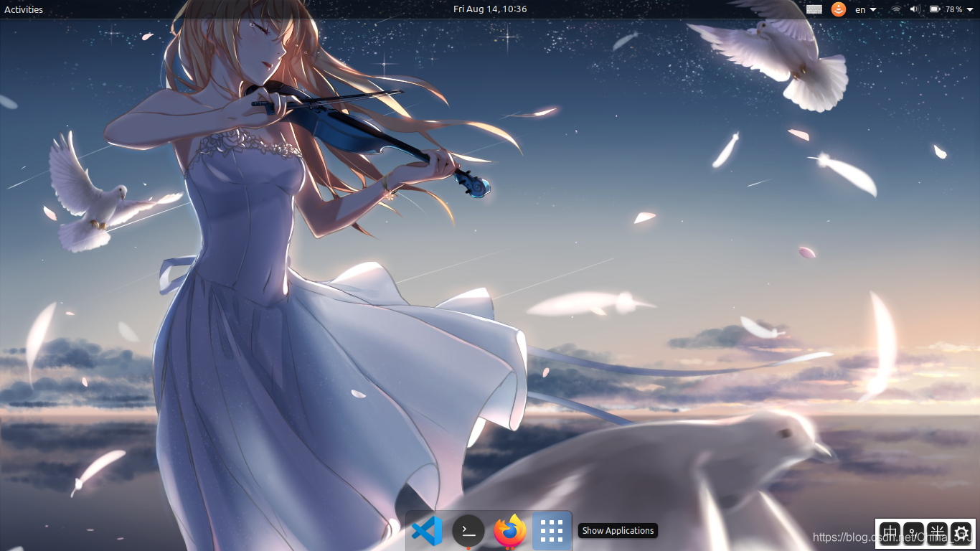This screenshot has width=980, height=551.
Task: Expand the en input source menu
Action: click(x=865, y=9)
